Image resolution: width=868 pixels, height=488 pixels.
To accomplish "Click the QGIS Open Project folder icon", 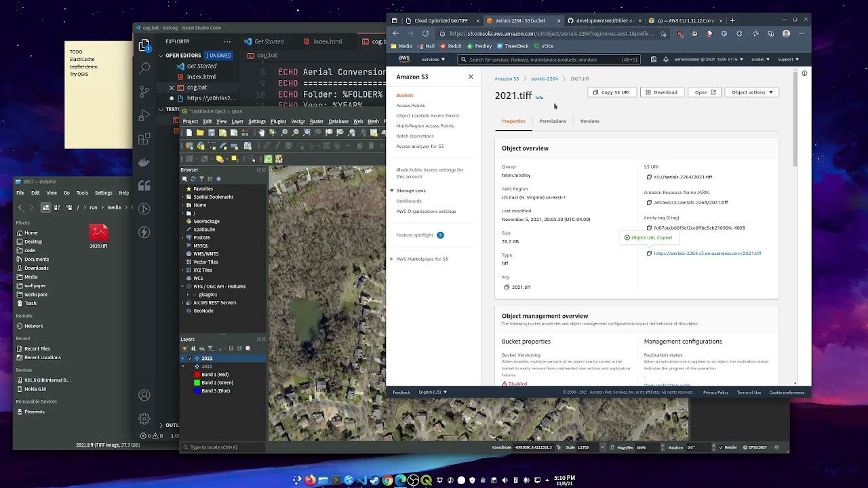I will point(201,133).
